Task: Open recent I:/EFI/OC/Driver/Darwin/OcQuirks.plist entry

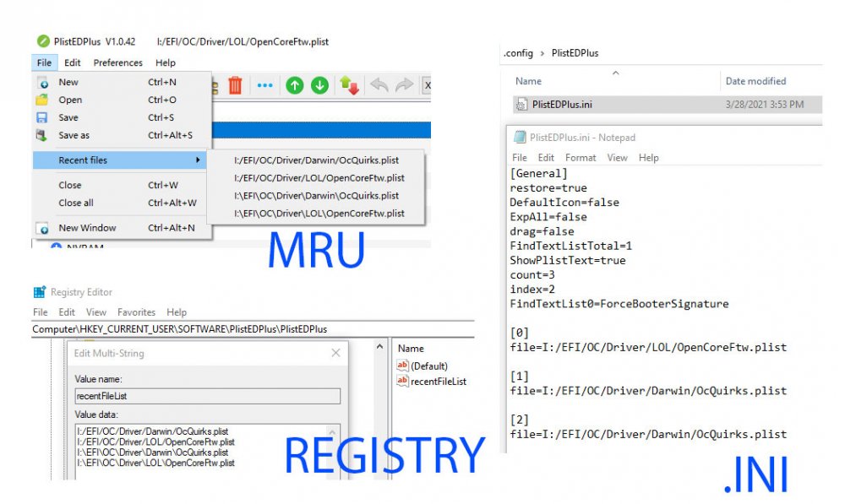Action: [316, 160]
